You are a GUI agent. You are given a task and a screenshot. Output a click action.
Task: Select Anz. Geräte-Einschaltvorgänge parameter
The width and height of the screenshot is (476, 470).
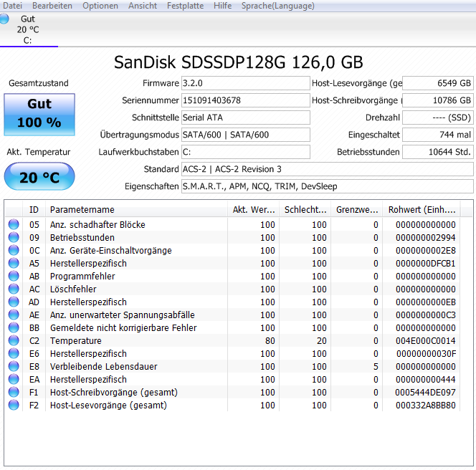coord(111,251)
